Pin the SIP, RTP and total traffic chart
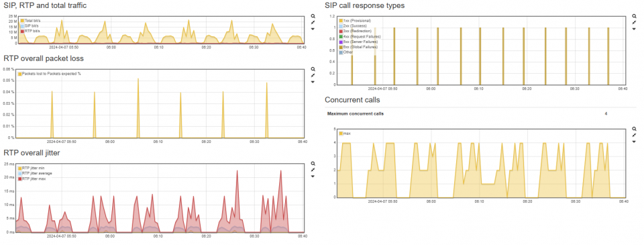The image size is (644, 245). (x=313, y=22)
